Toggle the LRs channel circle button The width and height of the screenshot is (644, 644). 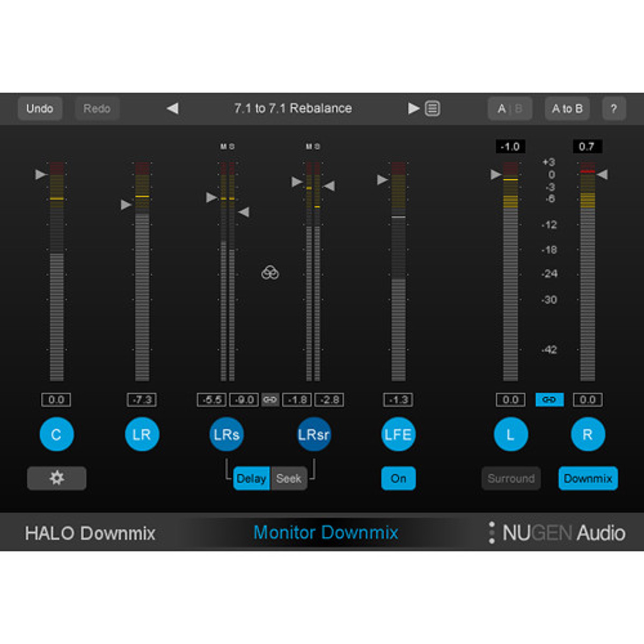coord(226,434)
